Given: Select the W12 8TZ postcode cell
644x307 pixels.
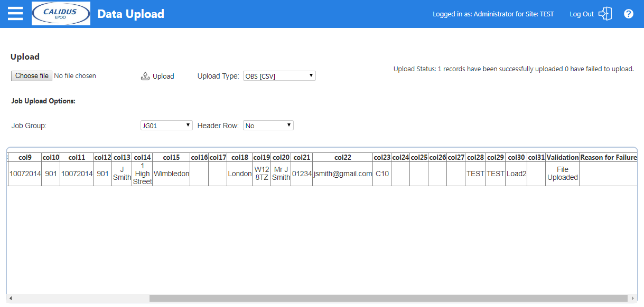Looking at the screenshot, I should 262,174.
